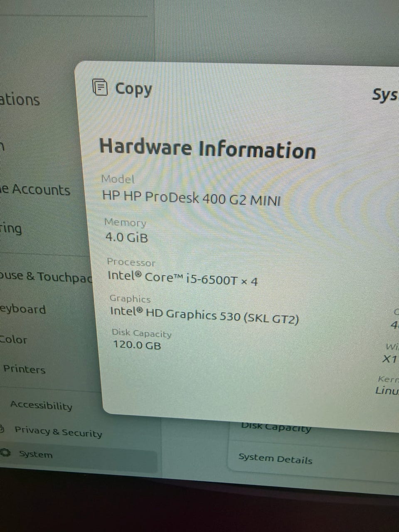This screenshot has width=399, height=532.
Task: Copy the hardware information to clipboard
Action: point(122,88)
